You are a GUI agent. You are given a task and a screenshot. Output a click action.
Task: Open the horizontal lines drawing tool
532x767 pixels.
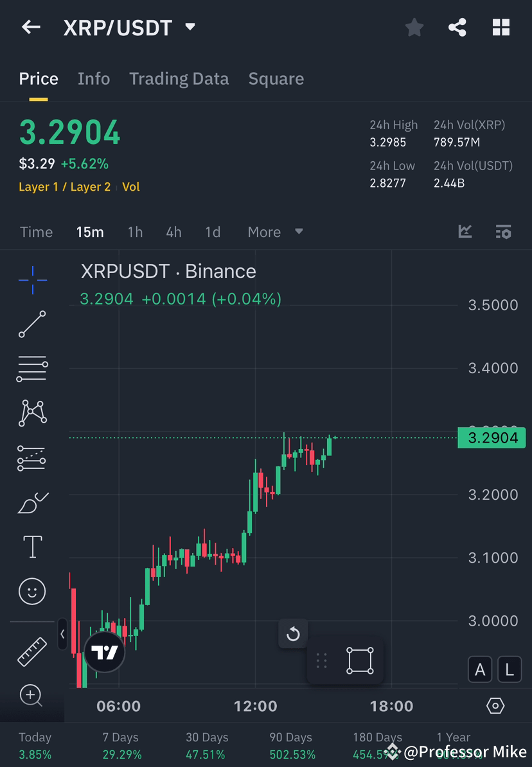click(x=32, y=369)
